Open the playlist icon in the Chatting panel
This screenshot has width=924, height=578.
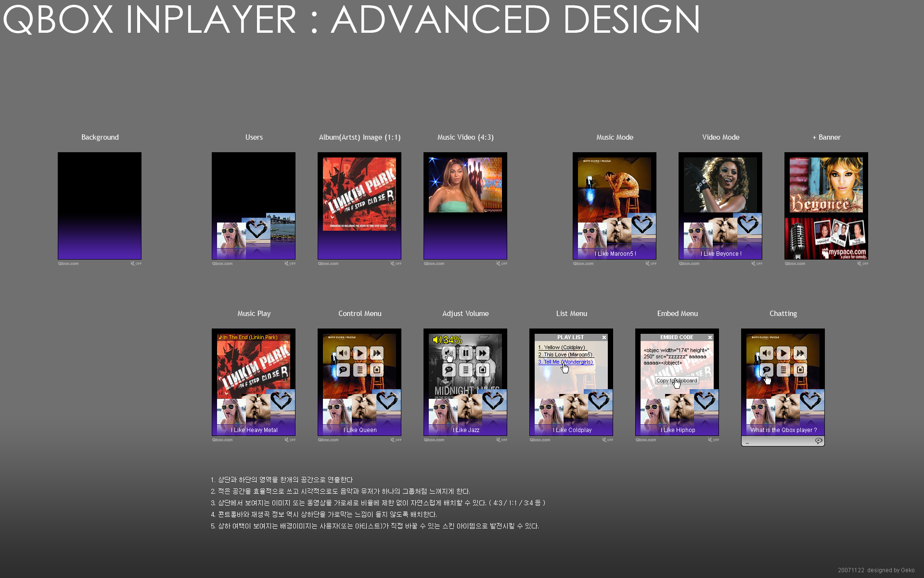[x=783, y=370]
